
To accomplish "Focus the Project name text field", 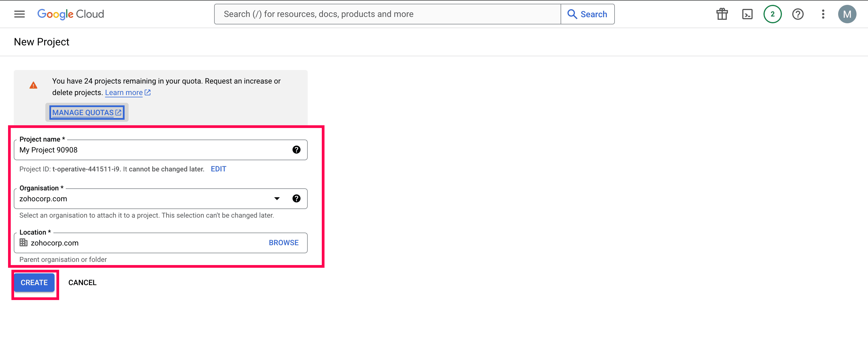I will click(x=152, y=150).
